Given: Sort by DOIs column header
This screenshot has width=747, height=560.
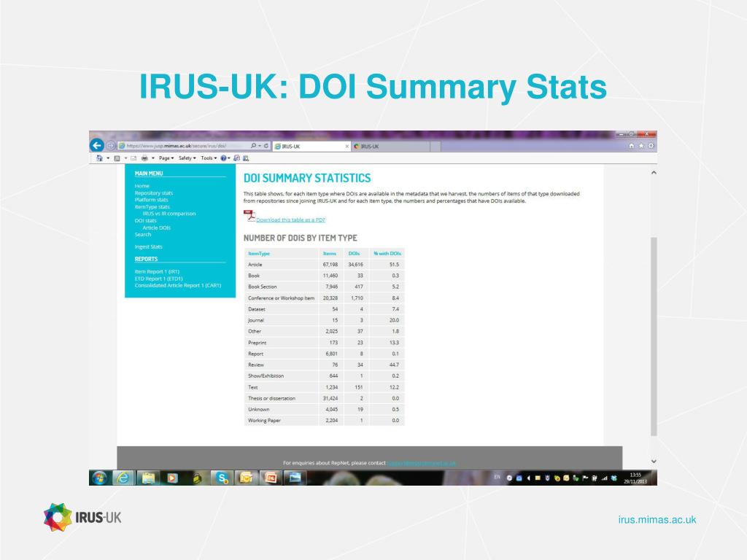Looking at the screenshot, I should click(x=354, y=253).
